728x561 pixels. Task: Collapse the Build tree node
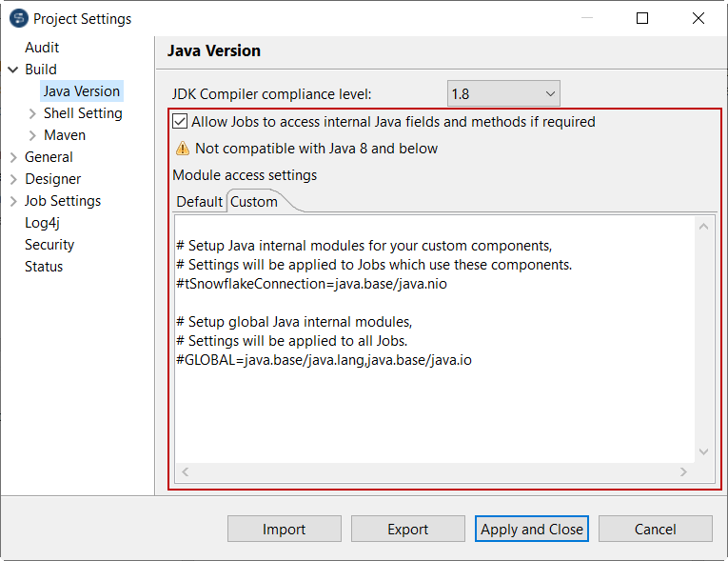[13, 70]
